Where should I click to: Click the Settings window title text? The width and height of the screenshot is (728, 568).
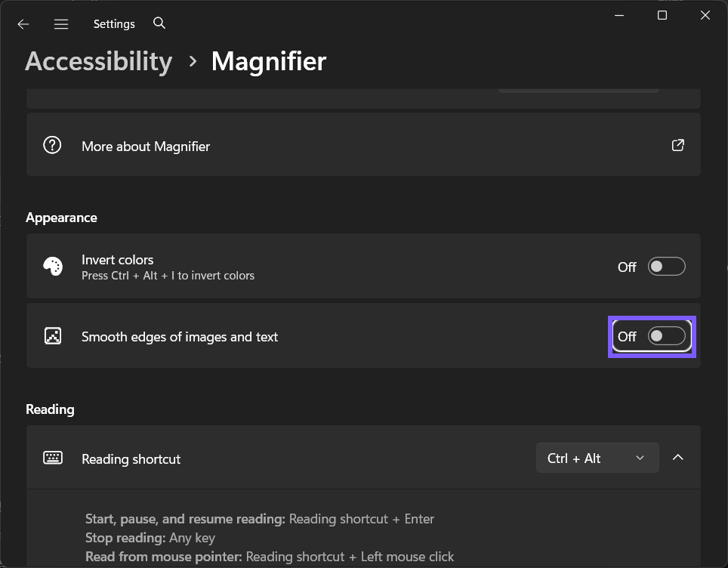114,24
